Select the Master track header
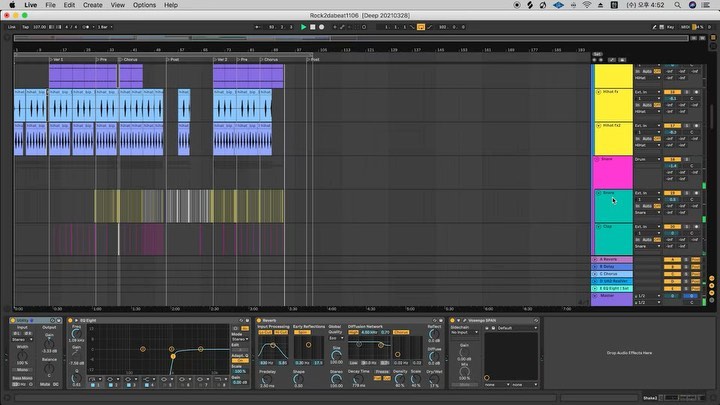Image resolution: width=720 pixels, height=405 pixels. click(x=610, y=295)
